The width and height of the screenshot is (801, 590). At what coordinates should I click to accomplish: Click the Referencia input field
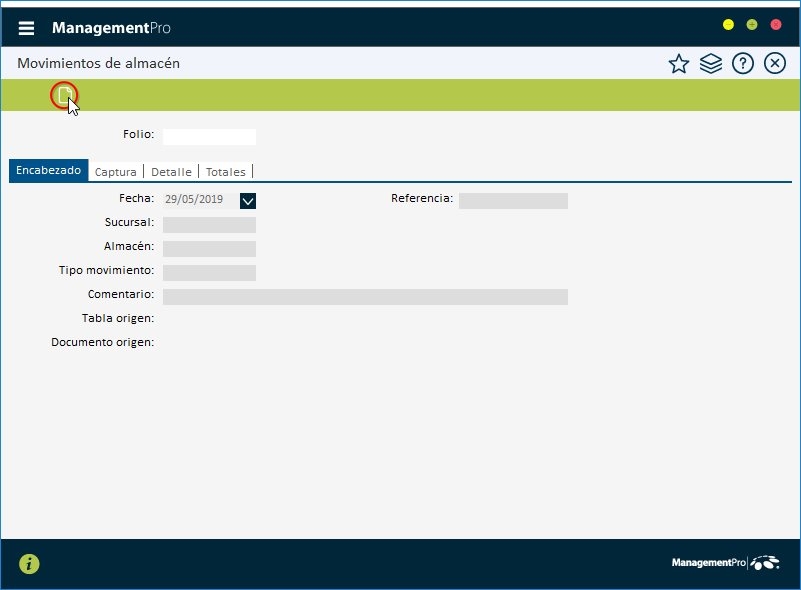click(x=513, y=201)
